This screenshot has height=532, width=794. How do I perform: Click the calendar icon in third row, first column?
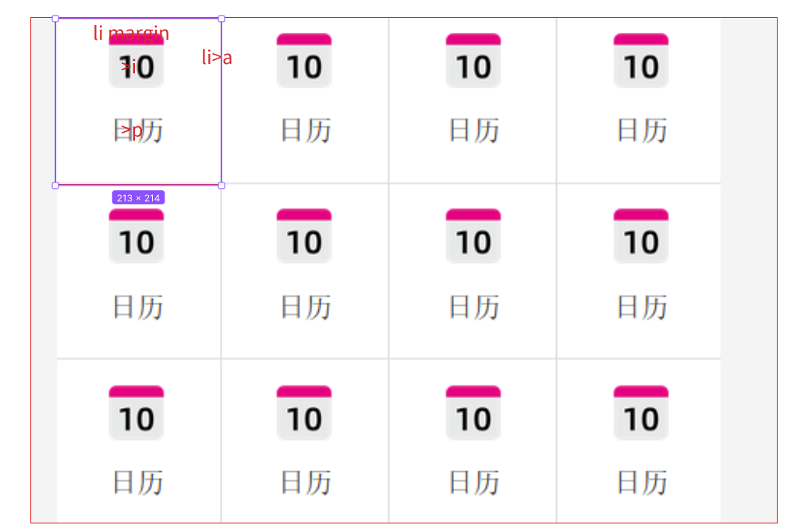(x=136, y=413)
